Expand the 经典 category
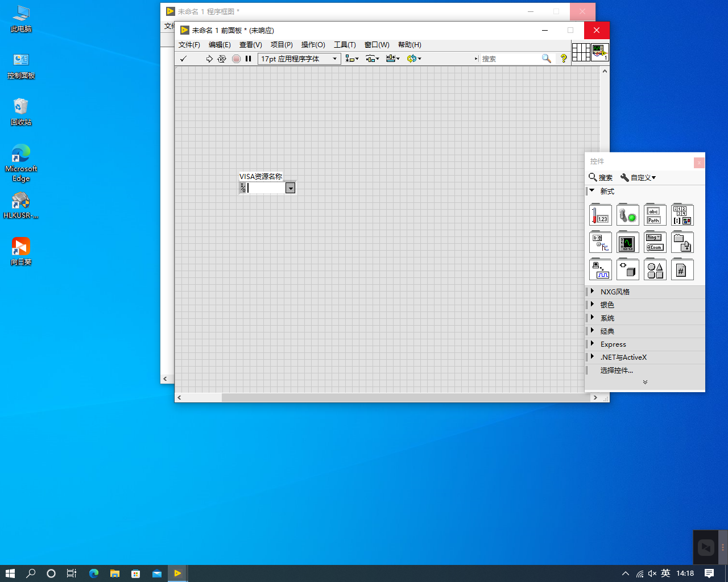The width and height of the screenshot is (728, 582). (x=592, y=331)
